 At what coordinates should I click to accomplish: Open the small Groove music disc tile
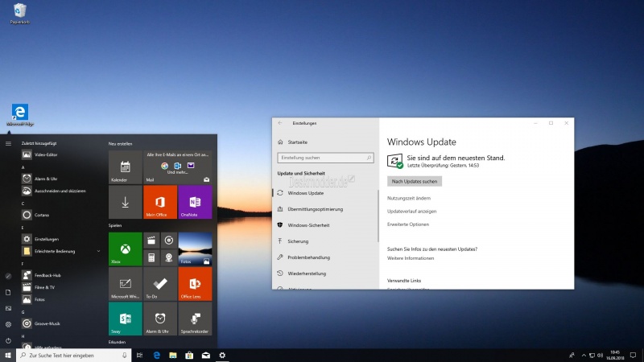pos(169,241)
